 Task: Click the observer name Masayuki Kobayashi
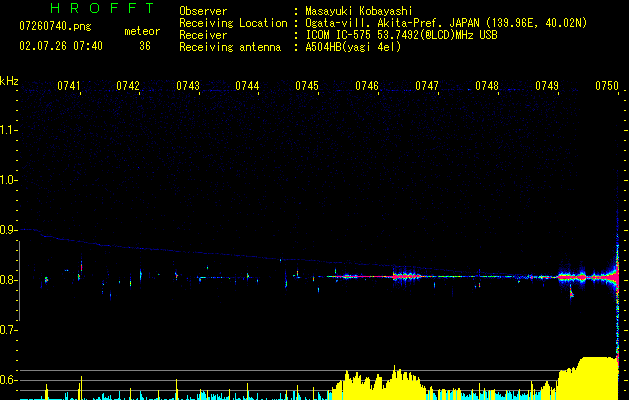359,11
